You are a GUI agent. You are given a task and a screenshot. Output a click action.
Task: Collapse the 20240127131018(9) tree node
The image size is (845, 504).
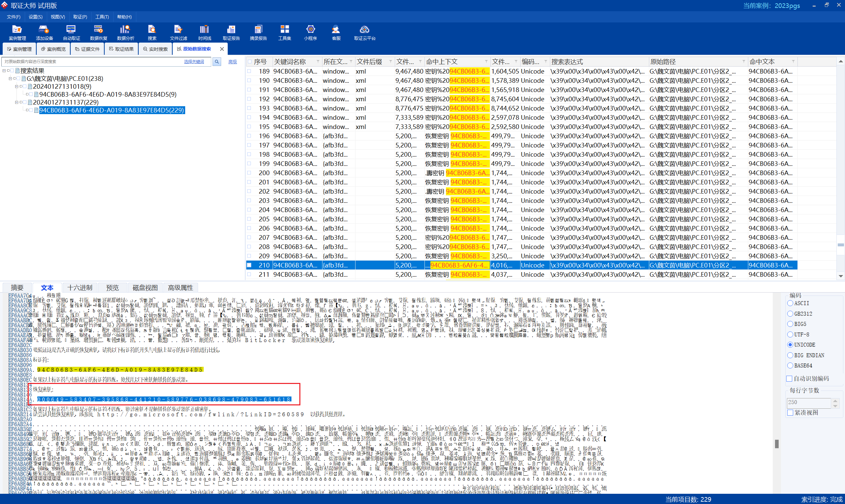tap(16, 86)
